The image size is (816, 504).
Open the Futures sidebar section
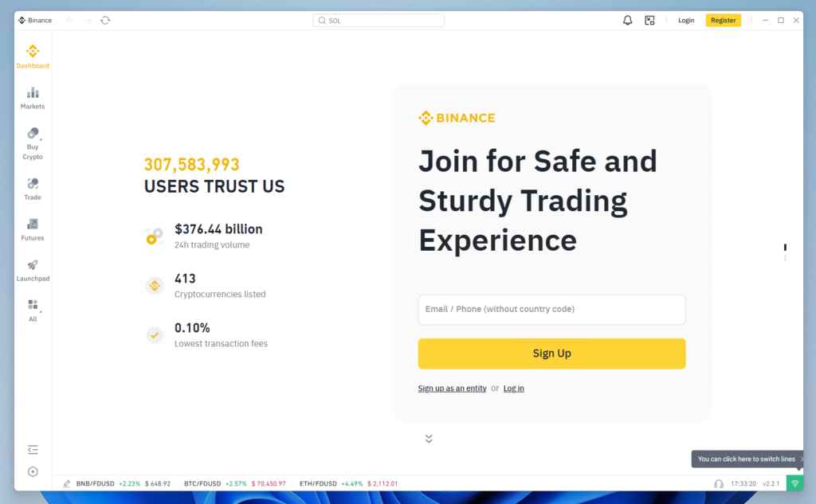click(33, 229)
